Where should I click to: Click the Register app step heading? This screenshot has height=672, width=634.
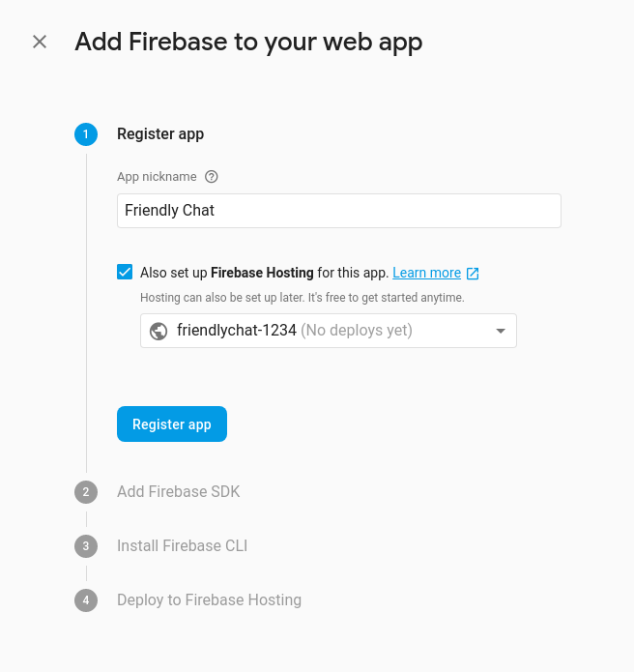tap(160, 134)
